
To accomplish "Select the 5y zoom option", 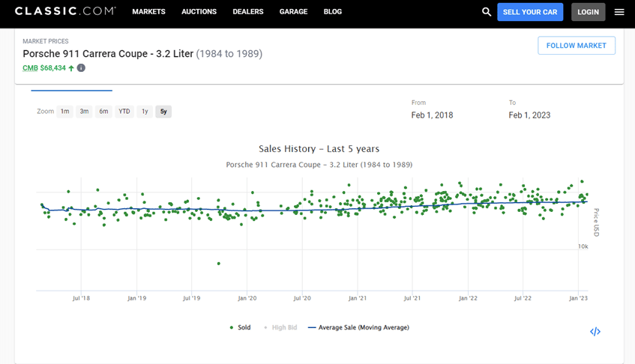I will [163, 112].
